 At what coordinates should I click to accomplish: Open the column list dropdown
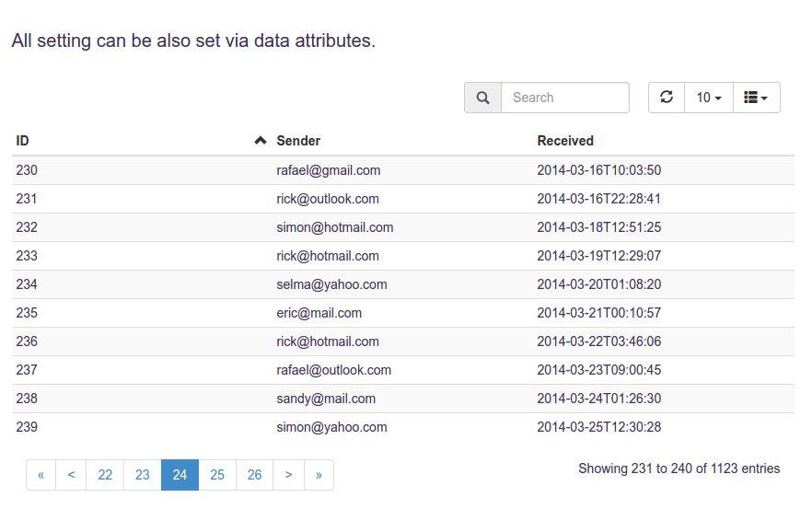point(756,98)
